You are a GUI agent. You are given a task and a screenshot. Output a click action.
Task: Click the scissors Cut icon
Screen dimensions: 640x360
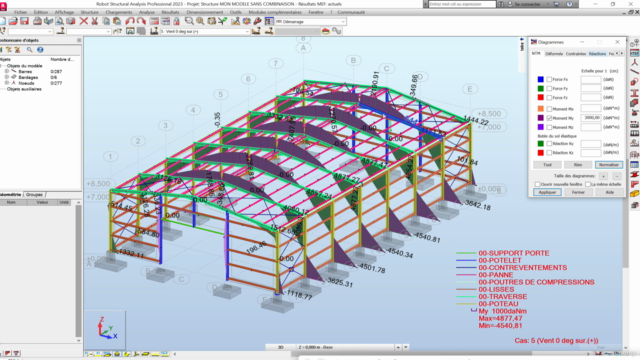[x=95, y=21]
